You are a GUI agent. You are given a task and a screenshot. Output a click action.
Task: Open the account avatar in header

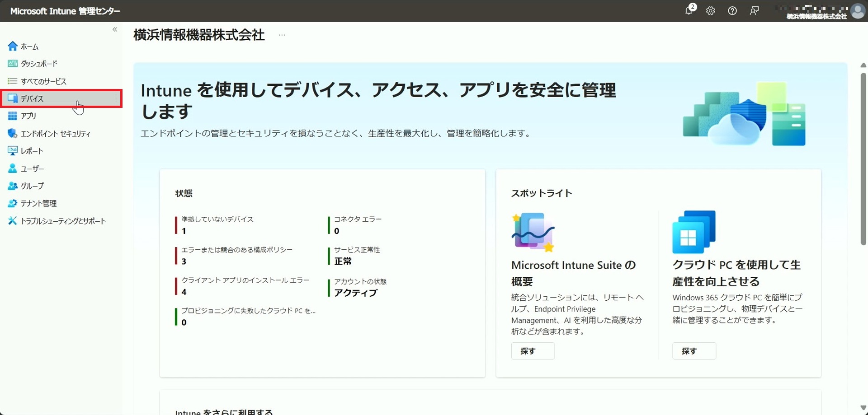pos(858,11)
